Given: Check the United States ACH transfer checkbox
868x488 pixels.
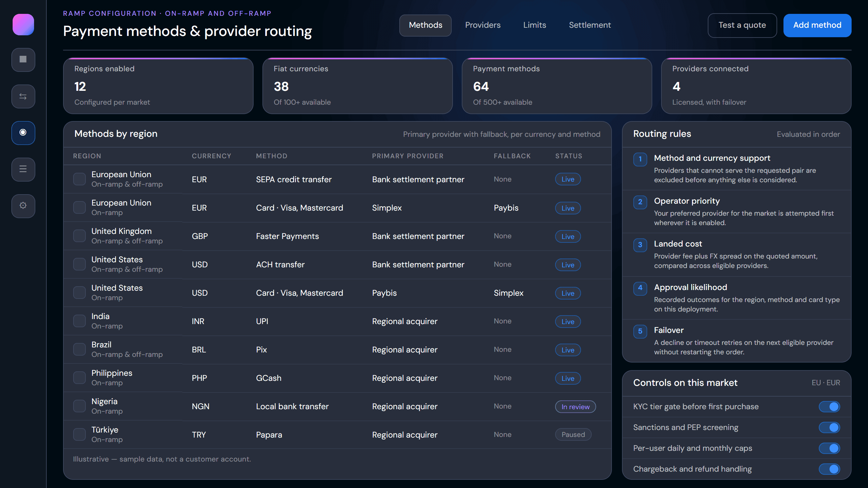Looking at the screenshot, I should pyautogui.click(x=79, y=264).
